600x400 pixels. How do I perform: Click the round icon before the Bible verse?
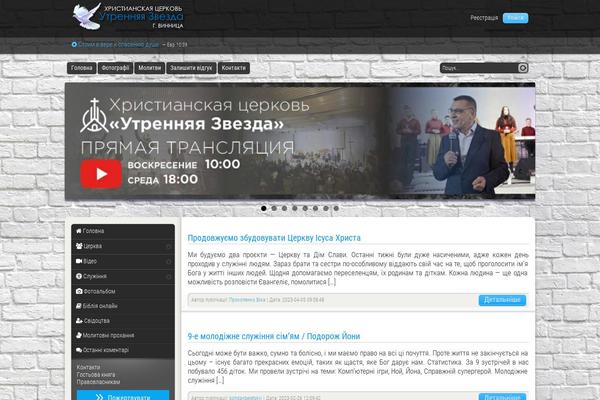pyautogui.click(x=74, y=45)
